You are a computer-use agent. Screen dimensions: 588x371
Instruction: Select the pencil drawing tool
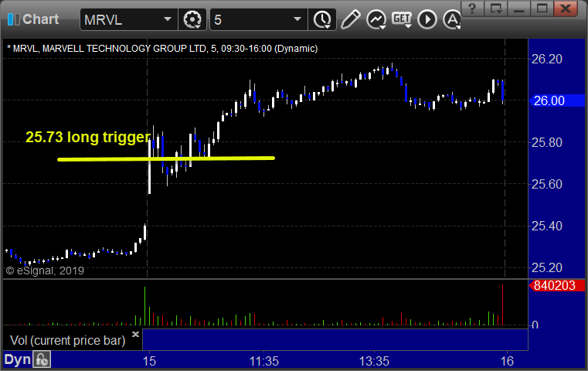click(x=350, y=19)
